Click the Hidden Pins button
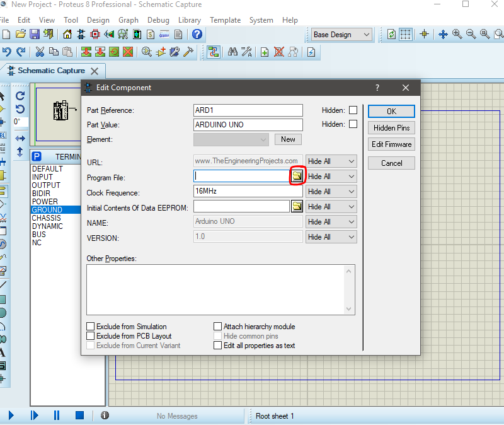 pos(391,128)
